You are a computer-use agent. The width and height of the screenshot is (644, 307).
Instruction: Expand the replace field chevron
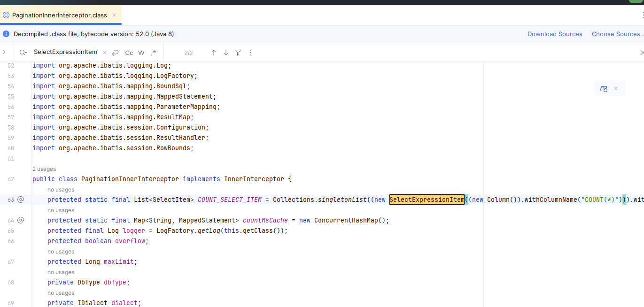[4, 53]
